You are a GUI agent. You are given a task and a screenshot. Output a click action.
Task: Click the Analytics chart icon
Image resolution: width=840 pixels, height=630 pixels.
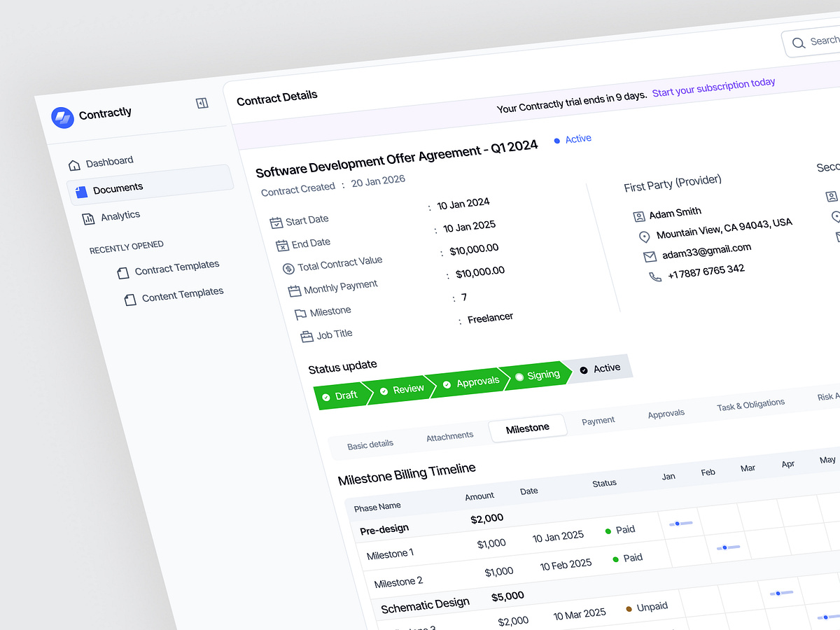point(88,219)
